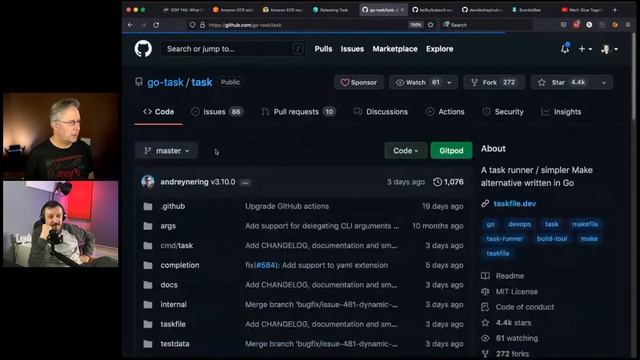Open a new browser tab with plus
Image resolution: width=640 pixels, height=360 pixels.
click(615, 9)
